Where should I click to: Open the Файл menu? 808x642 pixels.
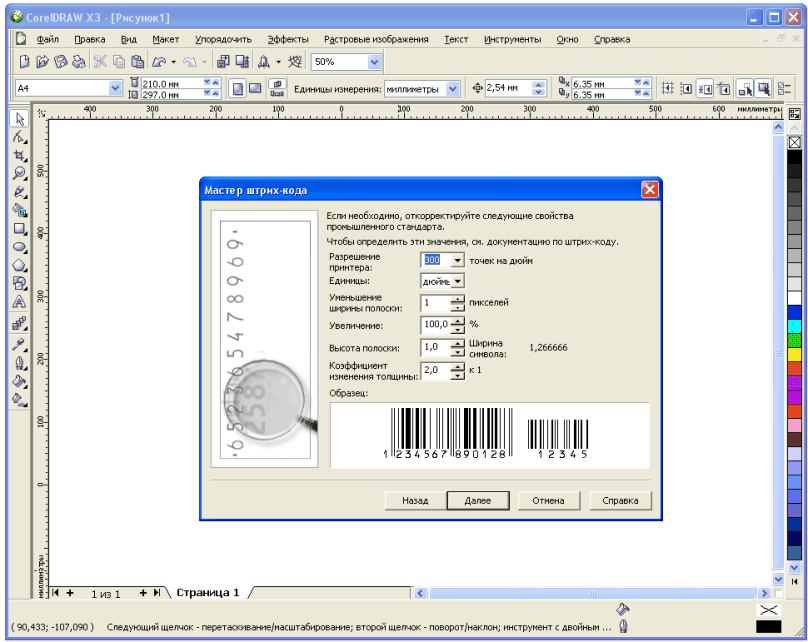47,39
